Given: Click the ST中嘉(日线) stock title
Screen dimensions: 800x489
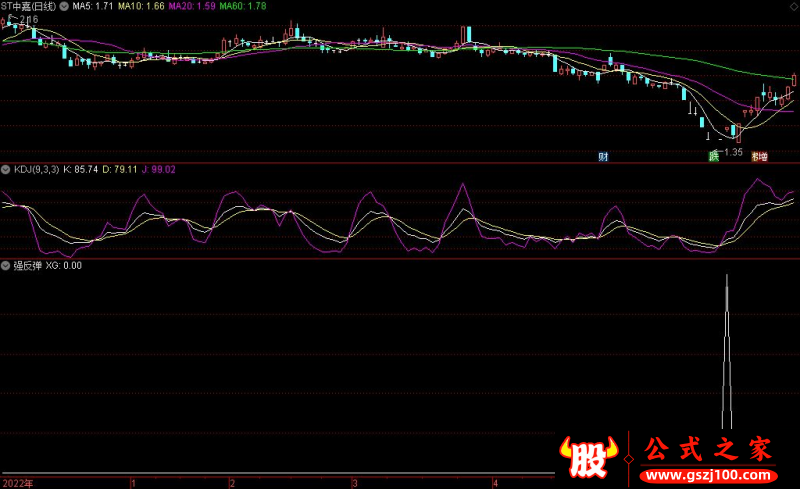Looking at the screenshot, I should (30, 6).
